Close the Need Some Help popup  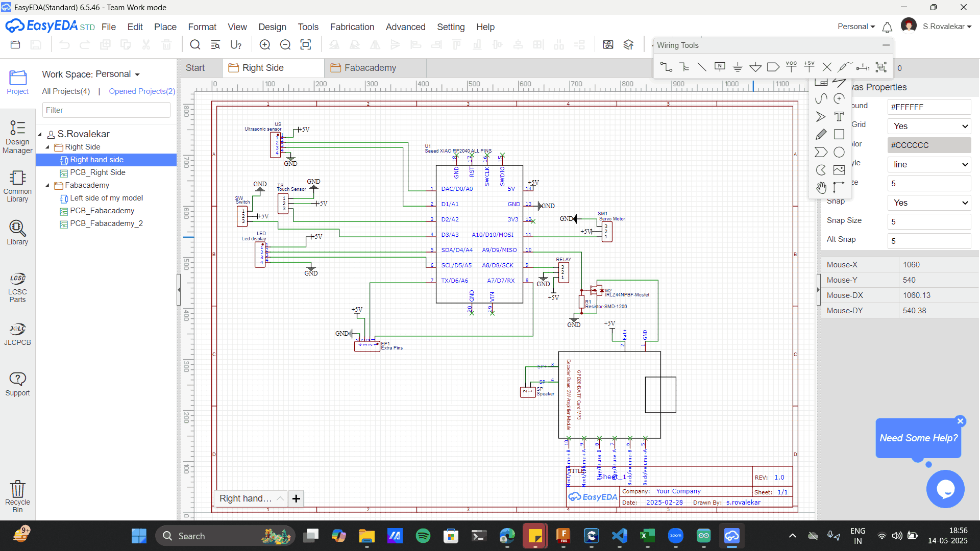pyautogui.click(x=960, y=421)
